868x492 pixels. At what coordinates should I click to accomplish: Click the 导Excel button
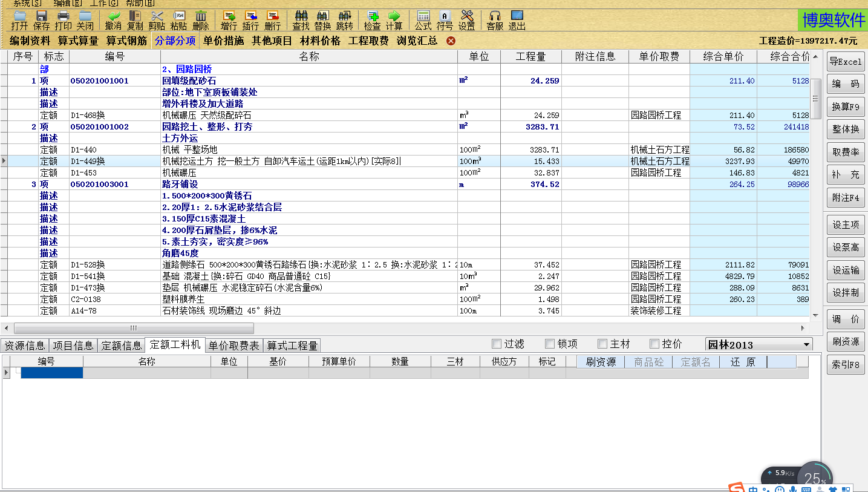click(846, 62)
